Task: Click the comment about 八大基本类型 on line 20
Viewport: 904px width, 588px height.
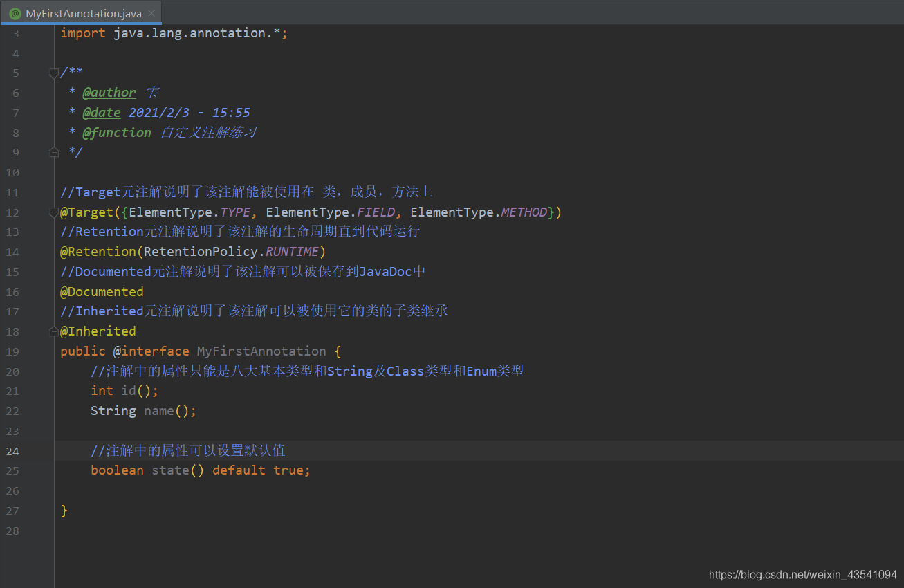Action: pos(307,371)
